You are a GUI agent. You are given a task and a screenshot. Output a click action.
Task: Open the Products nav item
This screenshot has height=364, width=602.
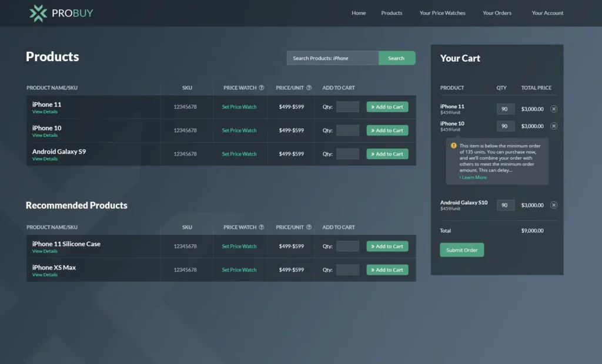point(392,13)
